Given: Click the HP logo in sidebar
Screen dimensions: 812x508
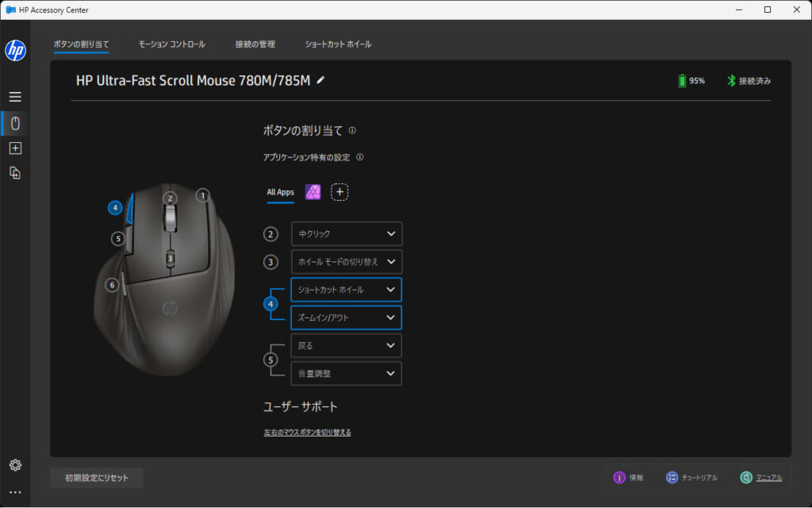Looking at the screenshot, I should coord(16,50).
